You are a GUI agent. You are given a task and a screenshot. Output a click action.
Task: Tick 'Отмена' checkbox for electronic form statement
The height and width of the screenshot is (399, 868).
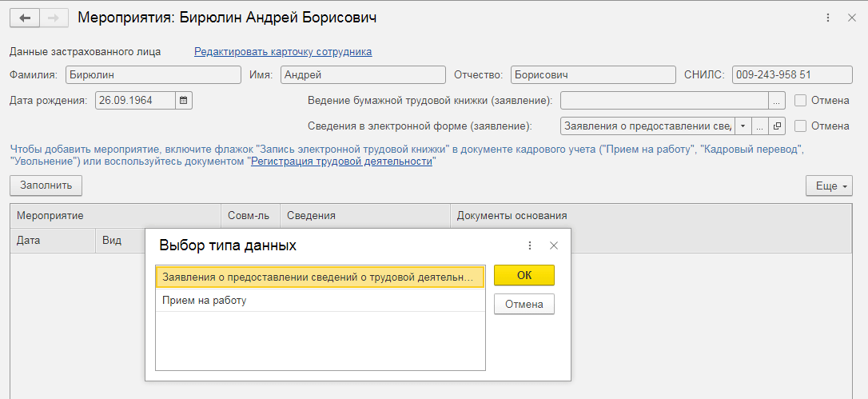(x=801, y=126)
